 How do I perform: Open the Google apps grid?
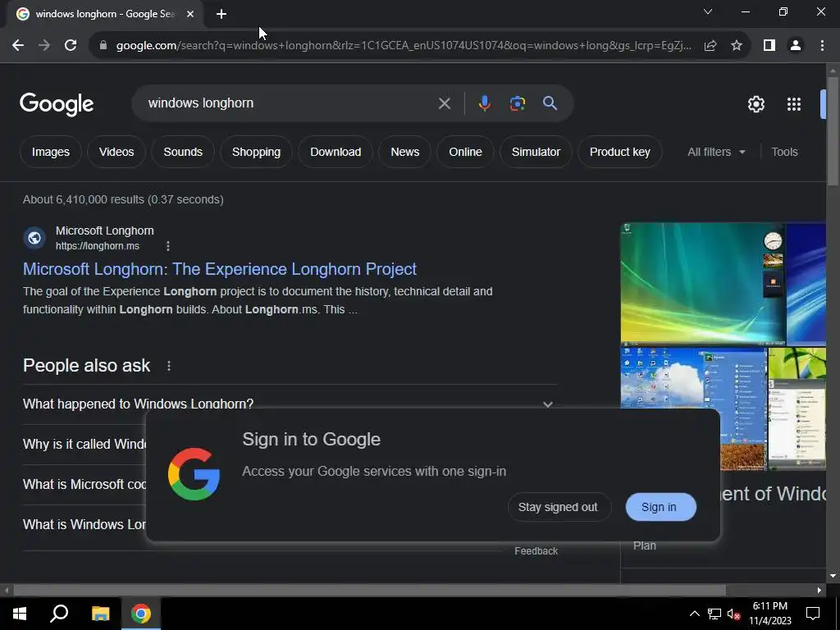[x=793, y=104]
